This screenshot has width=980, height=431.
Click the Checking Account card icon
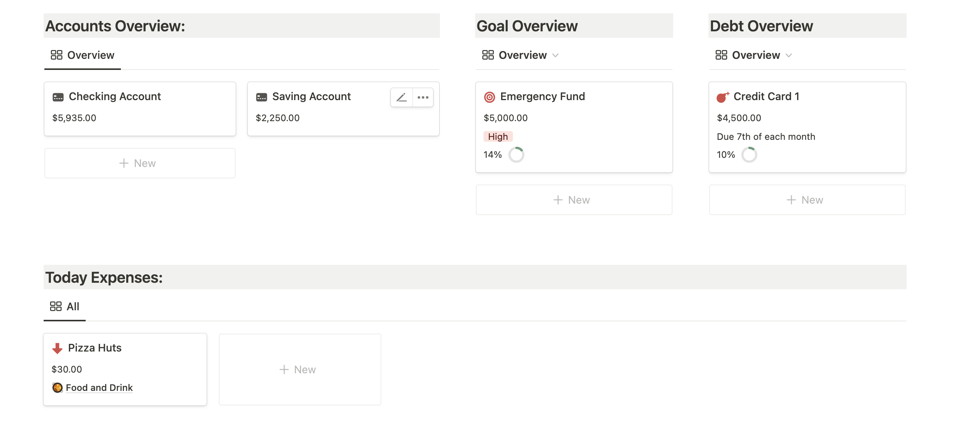pos(58,97)
